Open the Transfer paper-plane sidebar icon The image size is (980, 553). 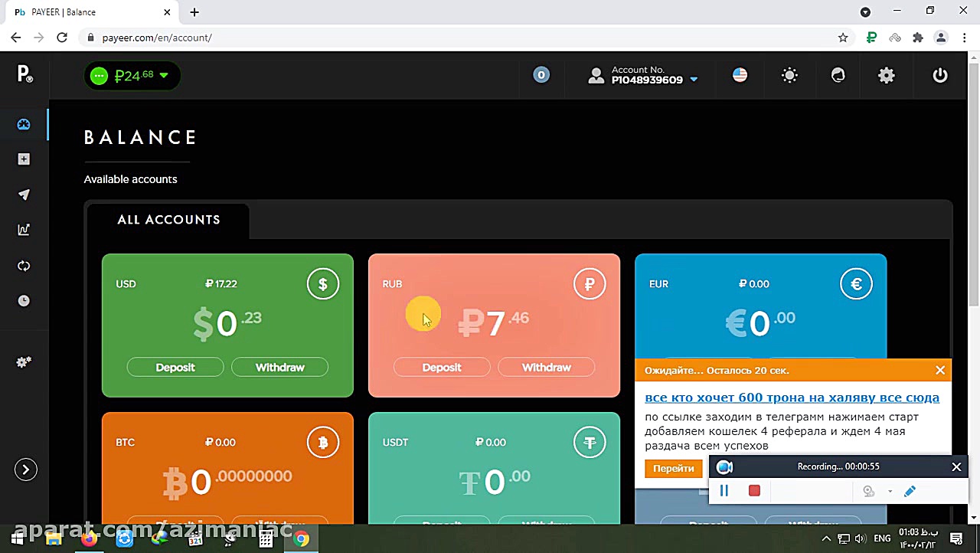coord(24,194)
